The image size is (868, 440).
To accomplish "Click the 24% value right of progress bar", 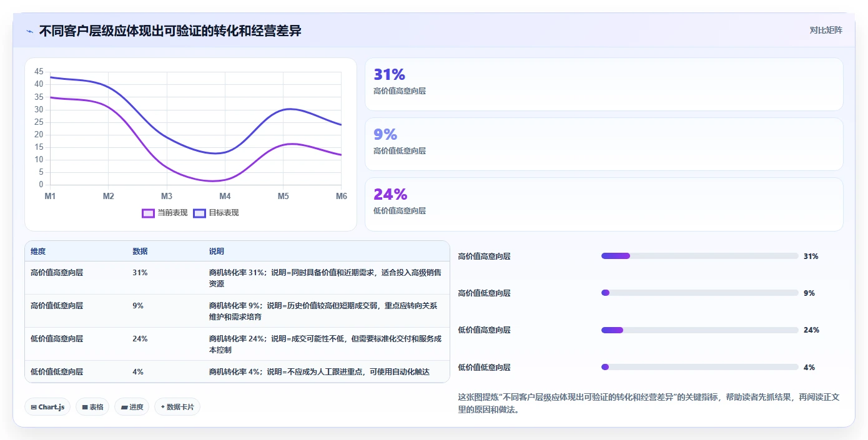I will [x=811, y=330].
